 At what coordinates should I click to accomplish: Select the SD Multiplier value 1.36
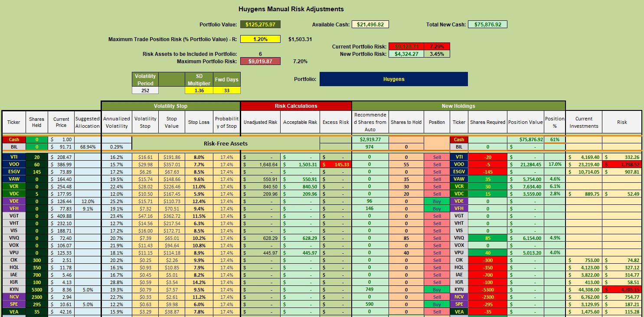(x=199, y=91)
